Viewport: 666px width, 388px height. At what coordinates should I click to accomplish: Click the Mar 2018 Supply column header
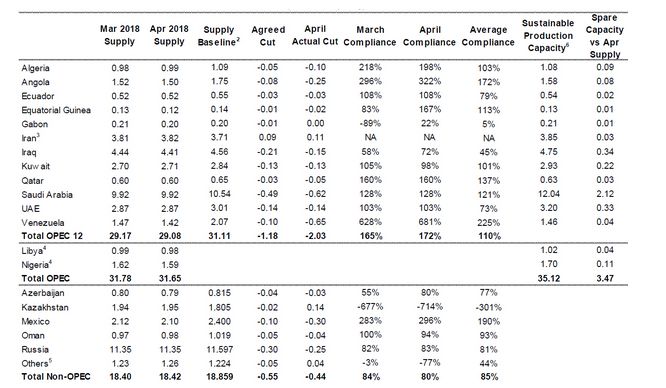pyautogui.click(x=120, y=35)
